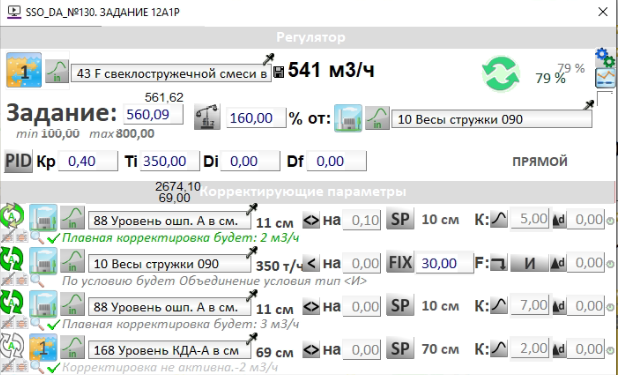The image size is (618, 375).
Task: Click the 'd' derivative icon on the 'И' row
Action: point(559,263)
